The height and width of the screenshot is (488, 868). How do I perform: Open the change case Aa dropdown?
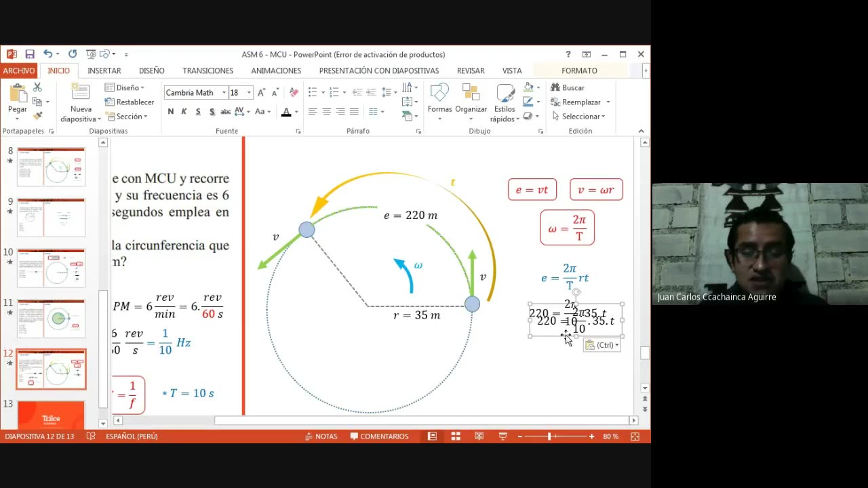(263, 112)
